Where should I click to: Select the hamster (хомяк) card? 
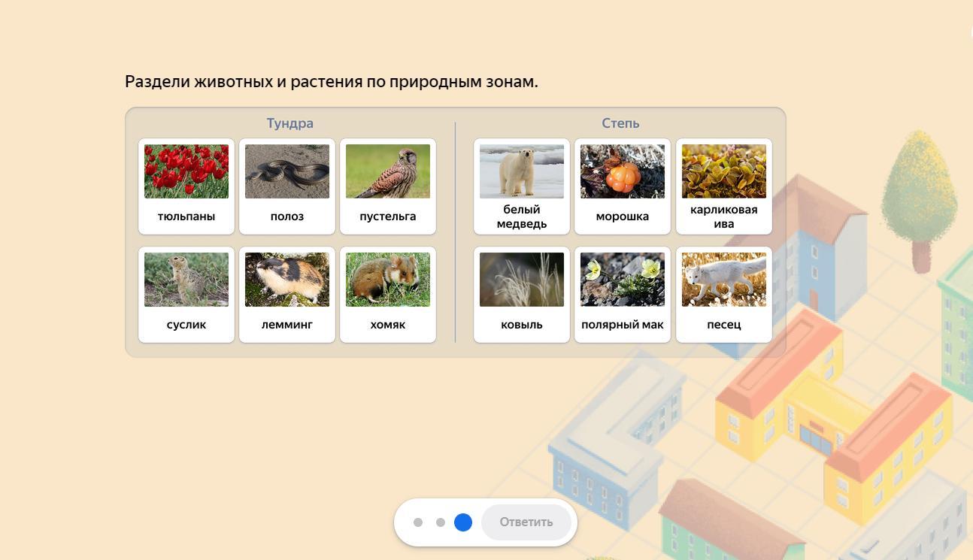pos(387,294)
